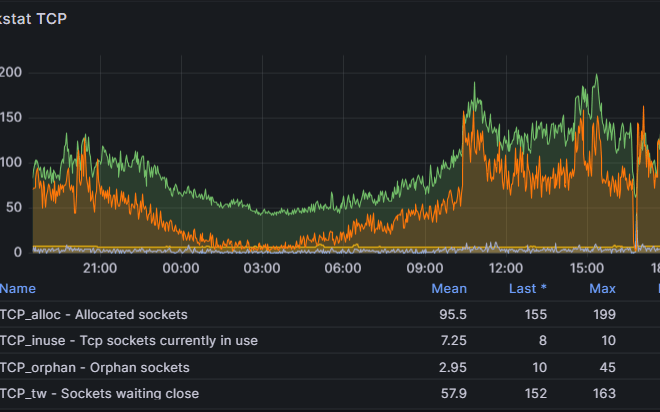Sort legend by Mean column
Screen dimensions: 660x412
(x=449, y=289)
